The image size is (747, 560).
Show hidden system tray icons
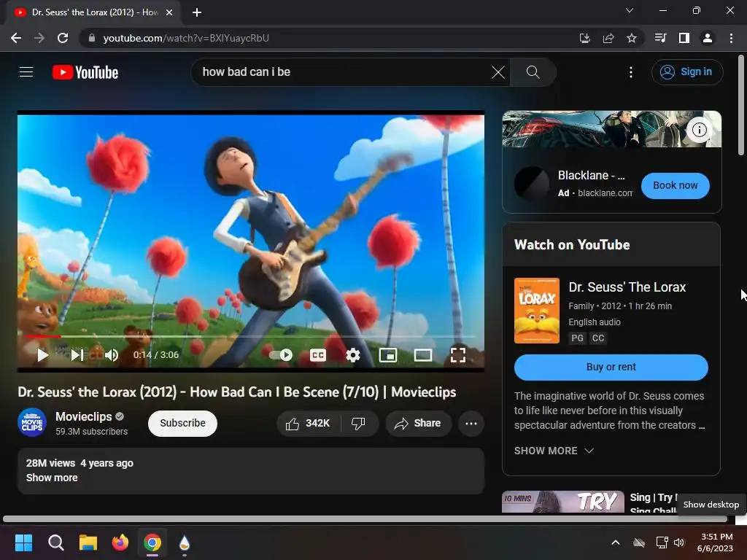616,542
